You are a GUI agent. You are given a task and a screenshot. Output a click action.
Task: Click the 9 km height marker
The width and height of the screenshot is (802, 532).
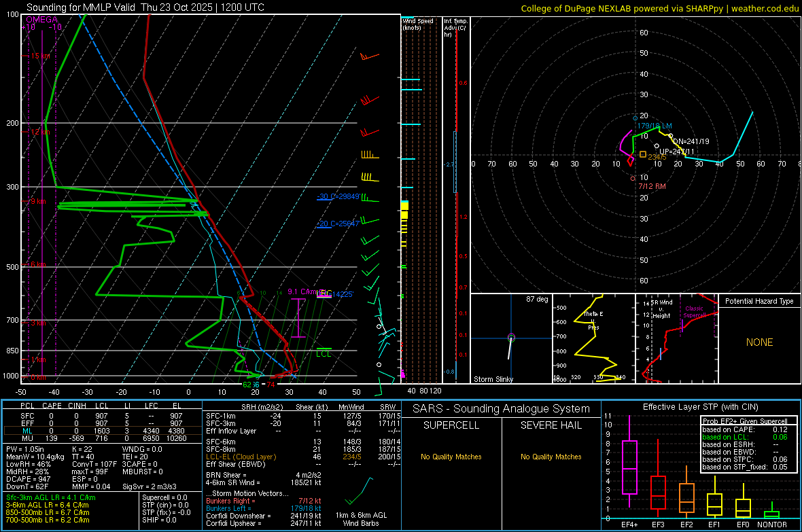pyautogui.click(x=38, y=202)
